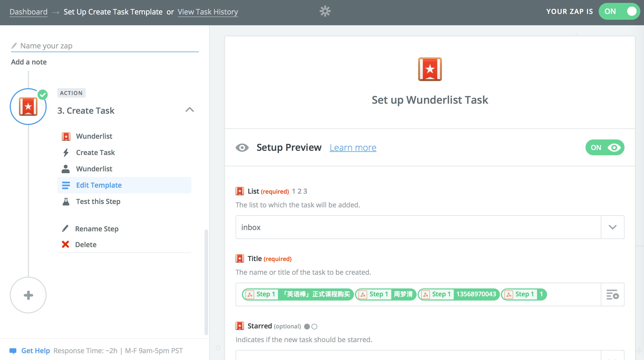The image size is (644, 360).
Task: Click the Rename Step pencil icon
Action: click(x=65, y=228)
